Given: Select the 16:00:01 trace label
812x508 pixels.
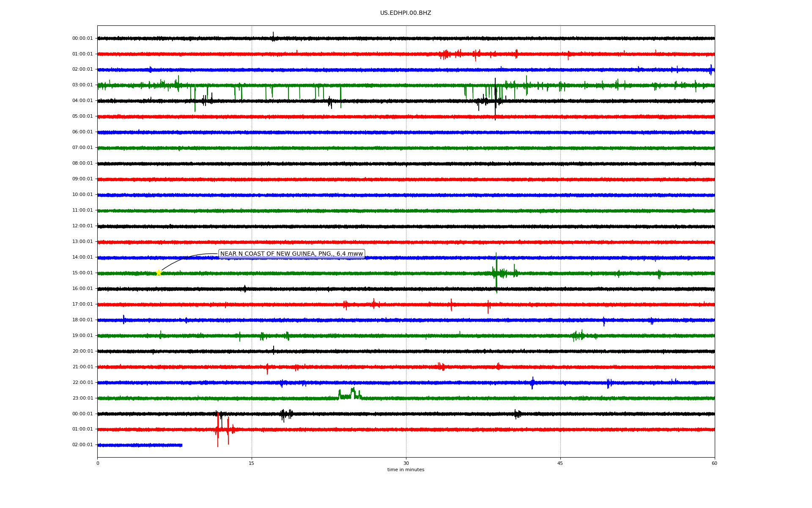Looking at the screenshot, I should (x=82, y=289).
